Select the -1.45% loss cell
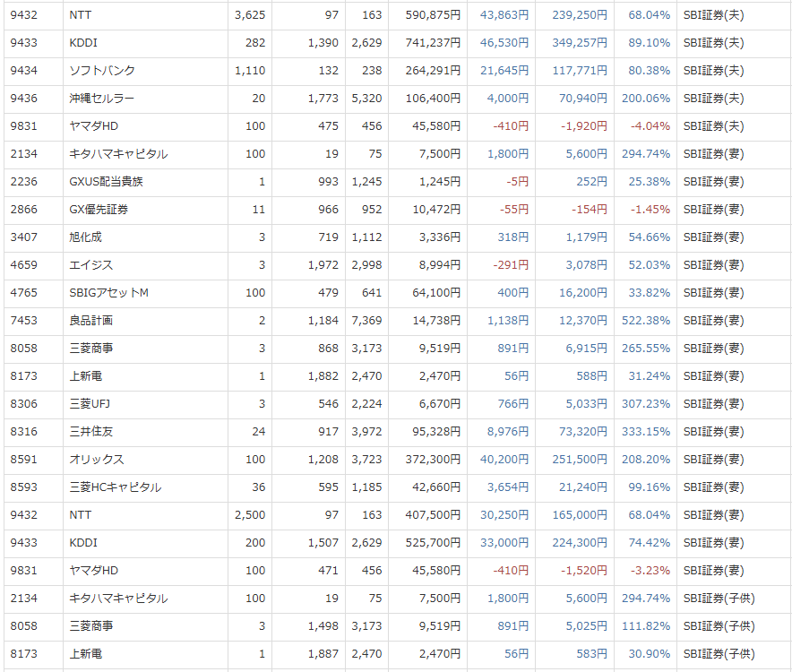Screen dimensions: 792x672 tap(650, 210)
